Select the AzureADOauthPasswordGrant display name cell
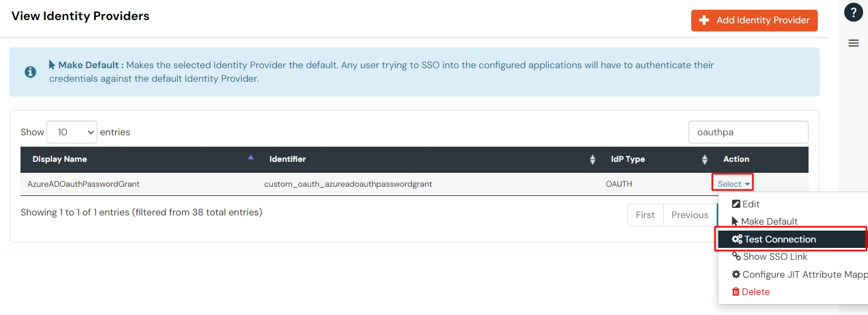 (x=83, y=184)
